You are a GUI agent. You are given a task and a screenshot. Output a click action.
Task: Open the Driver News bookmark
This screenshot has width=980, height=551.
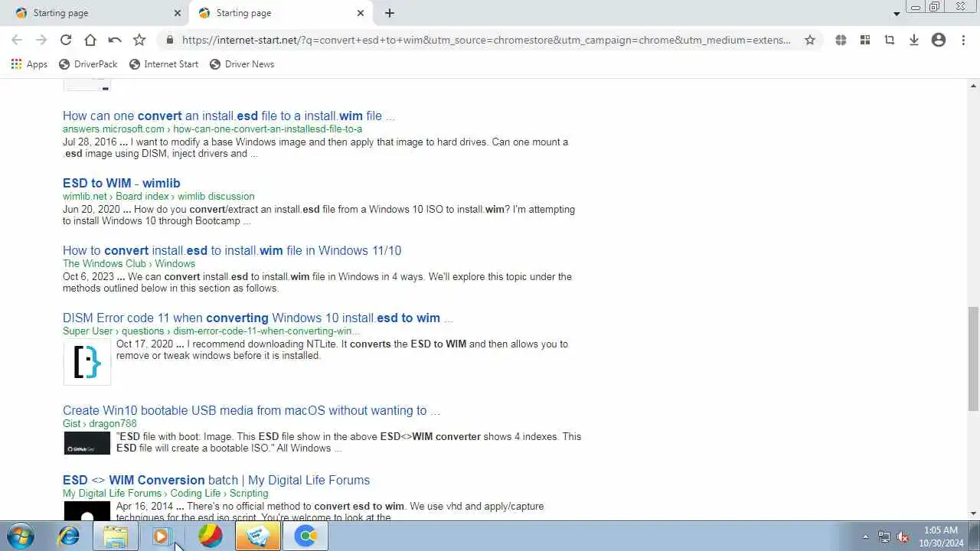(x=241, y=64)
